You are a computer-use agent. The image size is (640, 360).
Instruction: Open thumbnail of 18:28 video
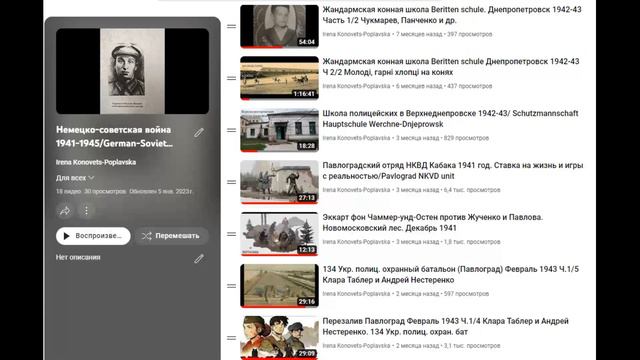click(x=279, y=130)
